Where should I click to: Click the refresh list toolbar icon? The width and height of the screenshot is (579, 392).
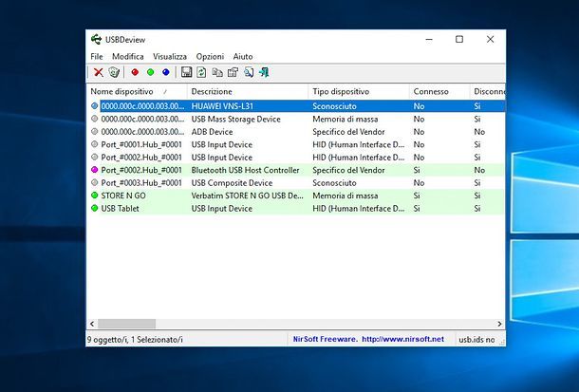pyautogui.click(x=201, y=72)
